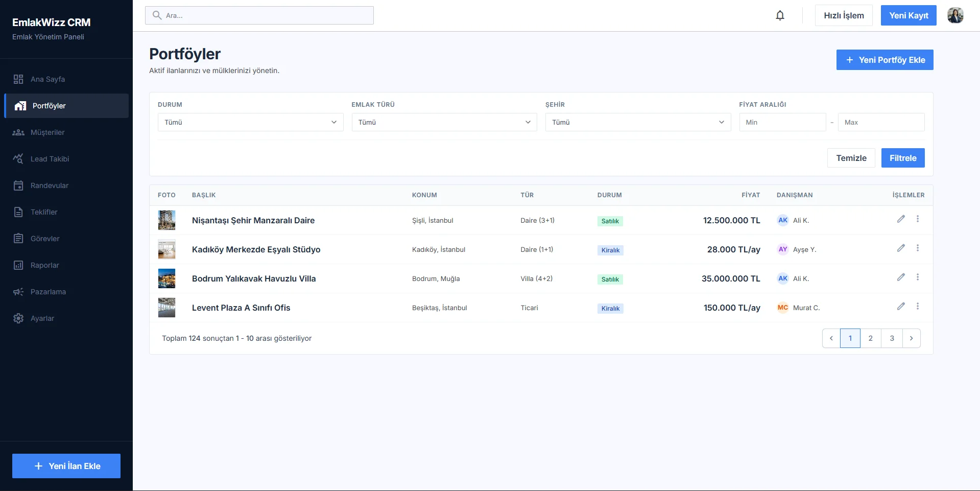Click the search magnifier icon
The width and height of the screenshot is (980, 491).
157,15
